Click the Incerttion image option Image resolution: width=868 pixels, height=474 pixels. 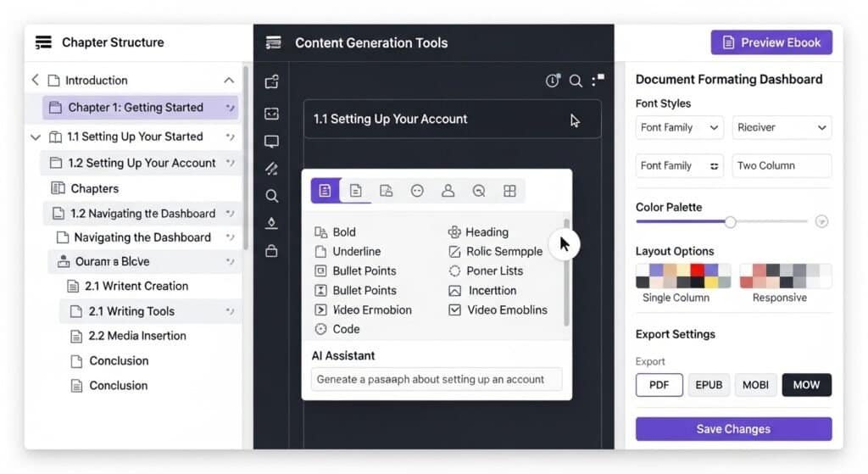pos(482,290)
